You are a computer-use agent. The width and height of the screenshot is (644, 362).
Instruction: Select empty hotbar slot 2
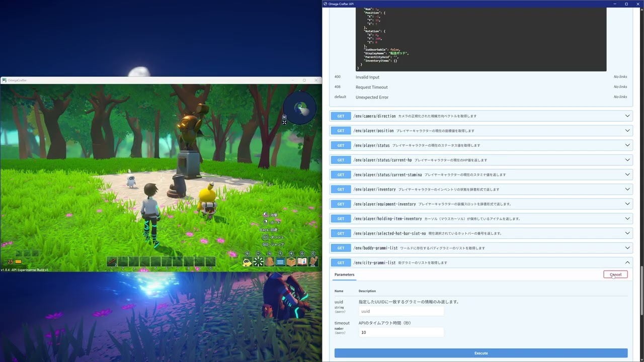coord(123,261)
